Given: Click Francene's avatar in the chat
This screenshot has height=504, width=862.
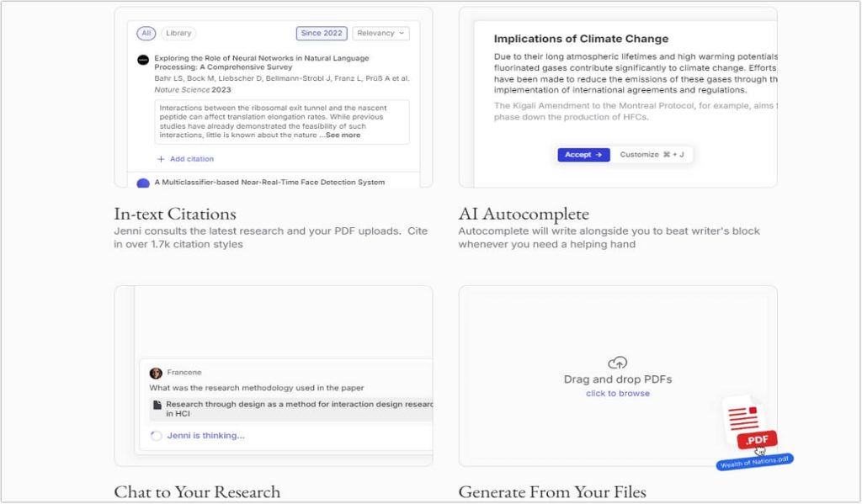Looking at the screenshot, I should click(156, 373).
